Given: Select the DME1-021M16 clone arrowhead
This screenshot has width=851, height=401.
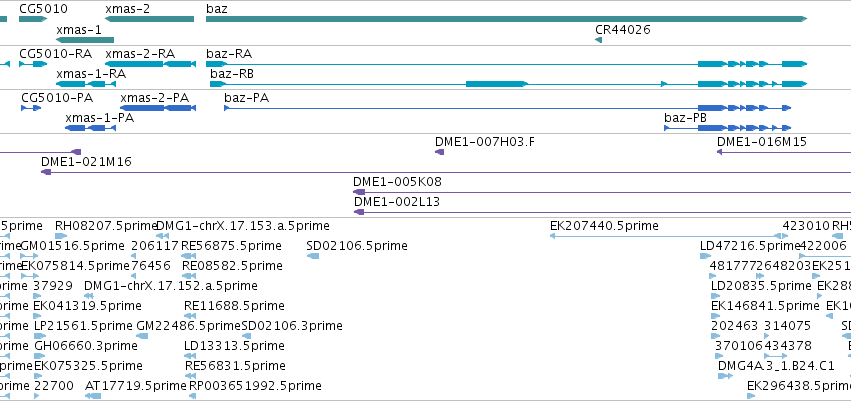Looking at the screenshot, I should point(46,172).
